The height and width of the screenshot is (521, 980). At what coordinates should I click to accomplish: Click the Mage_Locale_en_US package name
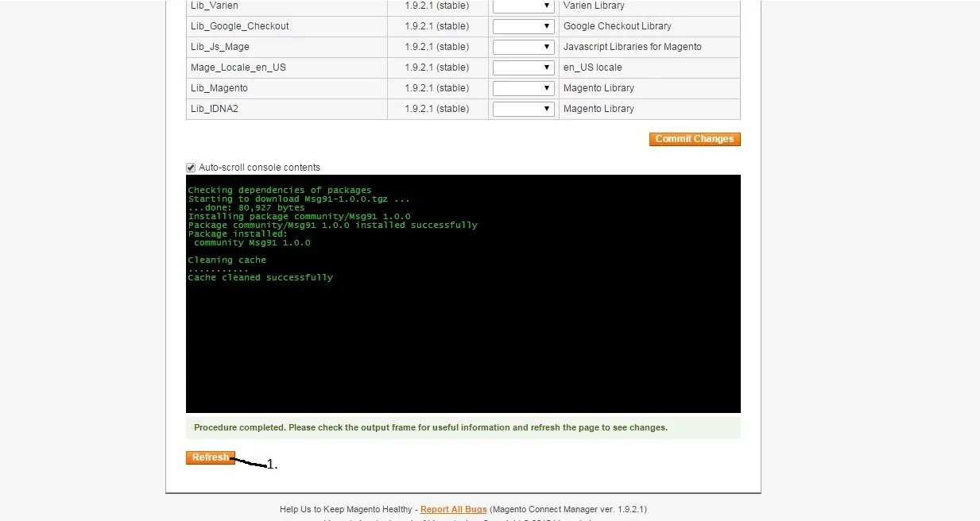click(x=238, y=68)
